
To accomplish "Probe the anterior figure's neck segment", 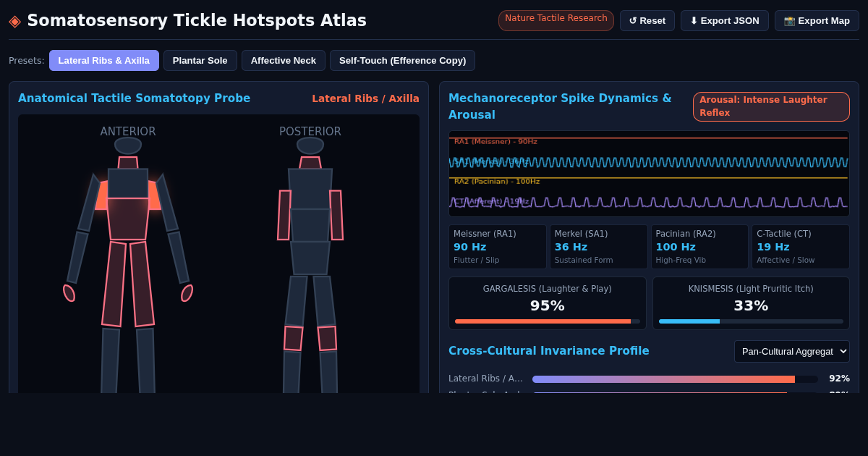I will pyautogui.click(x=128, y=163).
